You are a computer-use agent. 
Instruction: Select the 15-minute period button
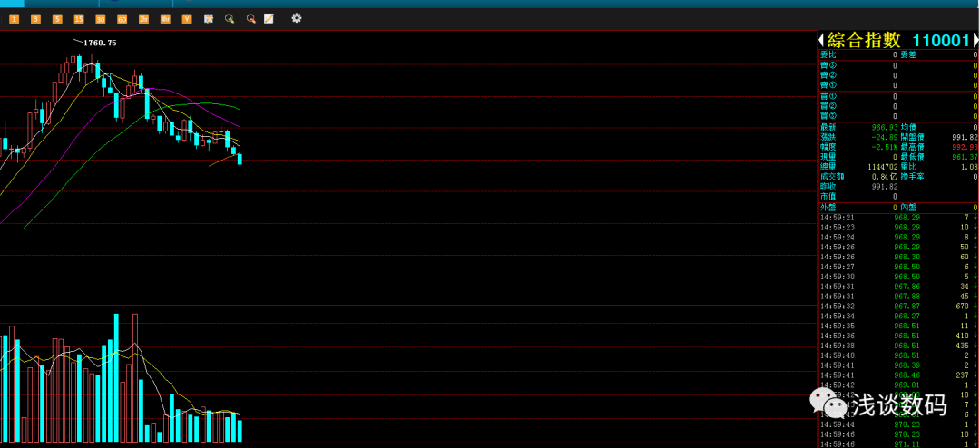pyautogui.click(x=79, y=19)
